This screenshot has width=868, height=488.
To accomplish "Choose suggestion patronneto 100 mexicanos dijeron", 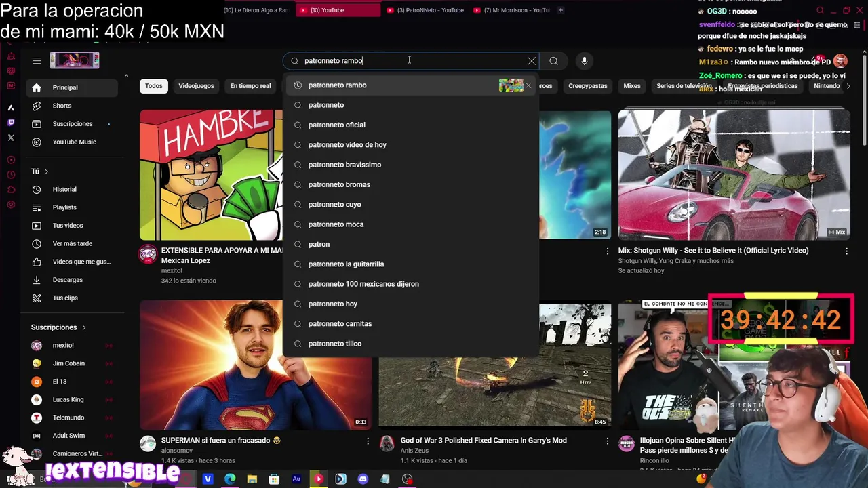I will [411, 284].
